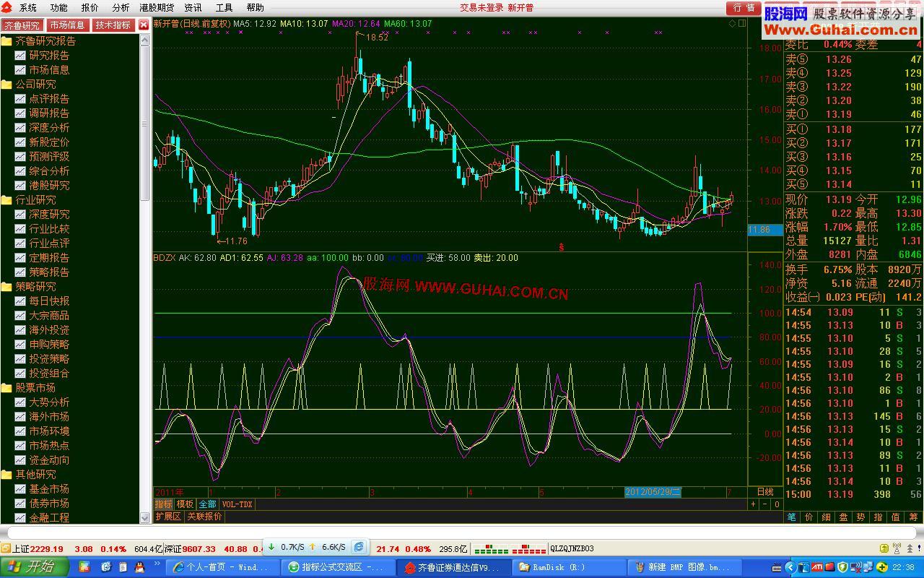Switch to the 齐鲁研究 sidebar tab
This screenshot has height=578, width=924.
22,25
